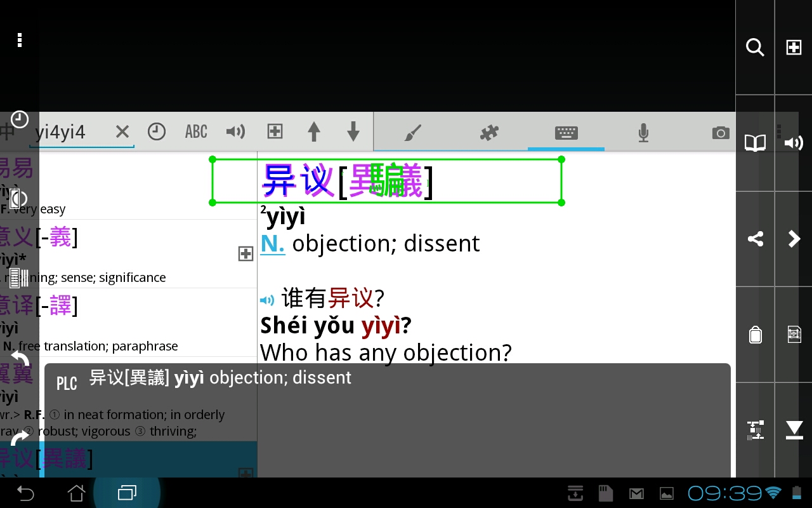Tap the download notification icon in status bar
This screenshot has height=508, width=812.
575,493
